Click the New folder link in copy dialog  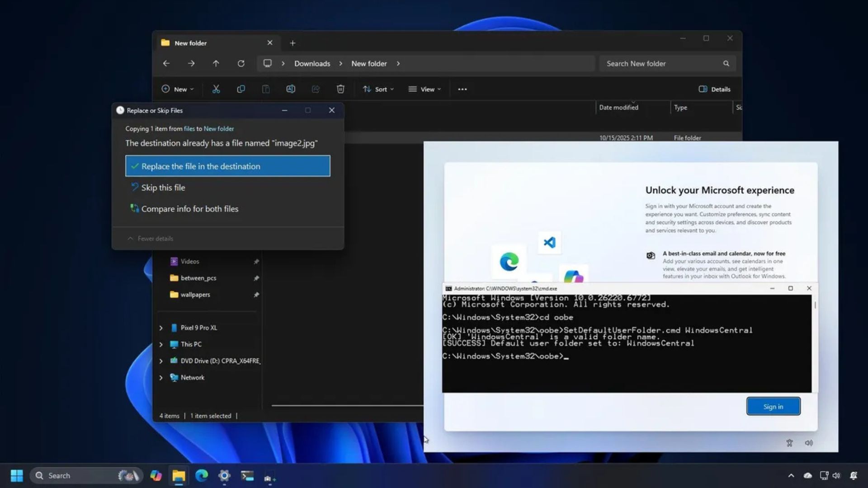click(219, 129)
